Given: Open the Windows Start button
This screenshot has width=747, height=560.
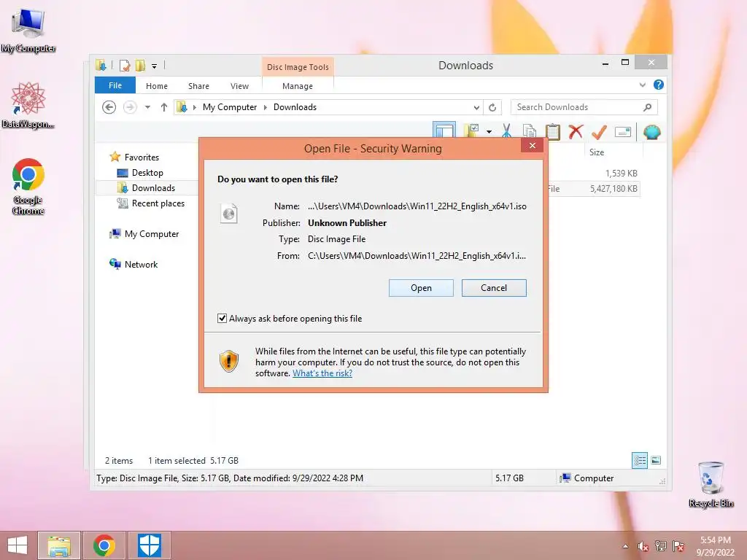Looking at the screenshot, I should 18,545.
